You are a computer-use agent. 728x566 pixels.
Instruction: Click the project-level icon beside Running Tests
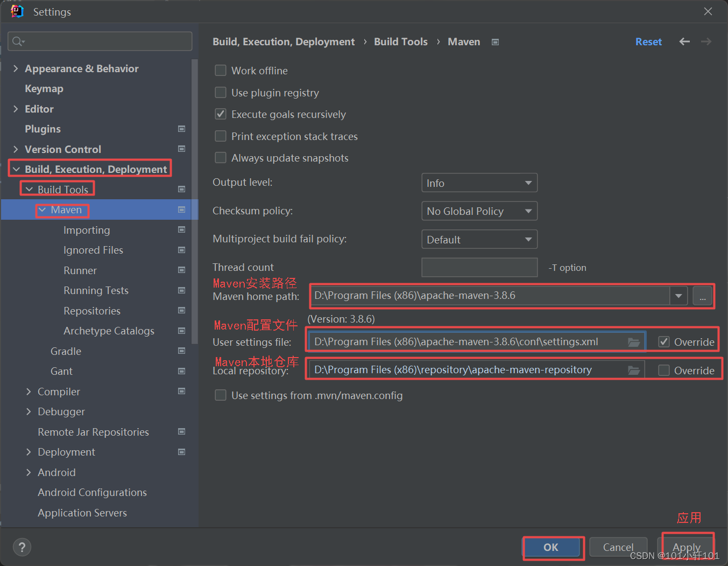click(182, 290)
